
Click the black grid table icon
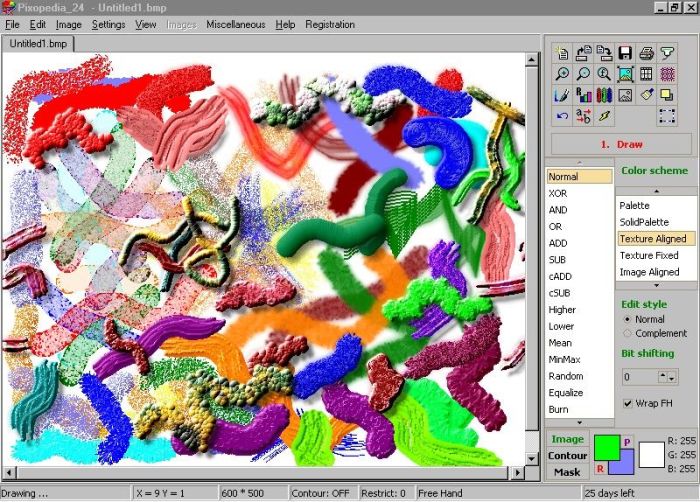(646, 74)
